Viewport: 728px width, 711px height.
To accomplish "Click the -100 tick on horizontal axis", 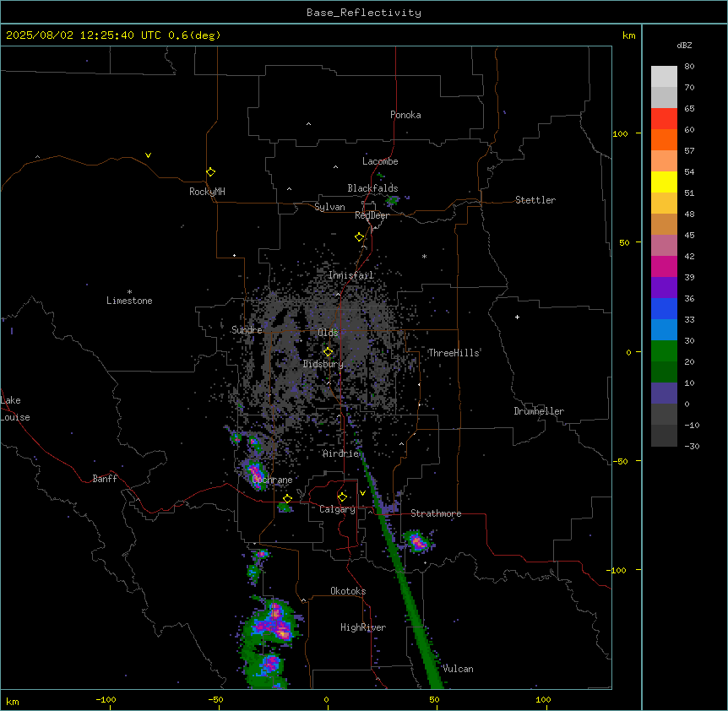I will [106, 699].
